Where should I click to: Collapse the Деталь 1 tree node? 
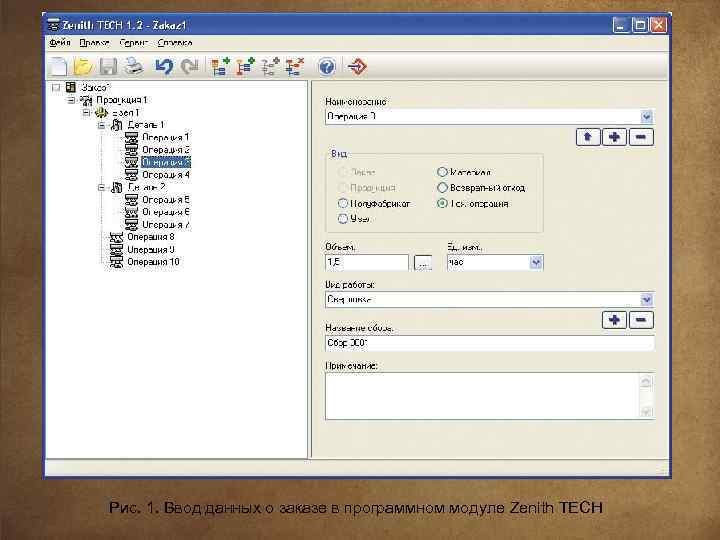point(101,125)
